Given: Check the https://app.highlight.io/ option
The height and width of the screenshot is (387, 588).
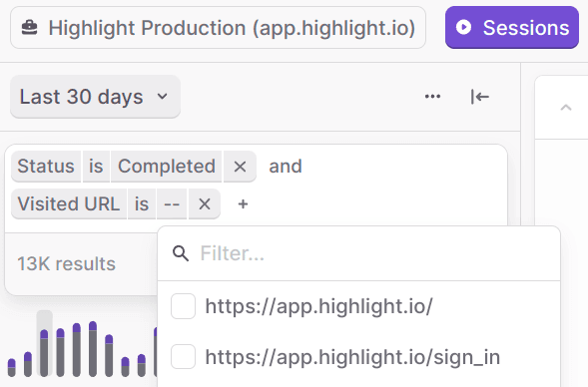Looking at the screenshot, I should [x=183, y=306].
